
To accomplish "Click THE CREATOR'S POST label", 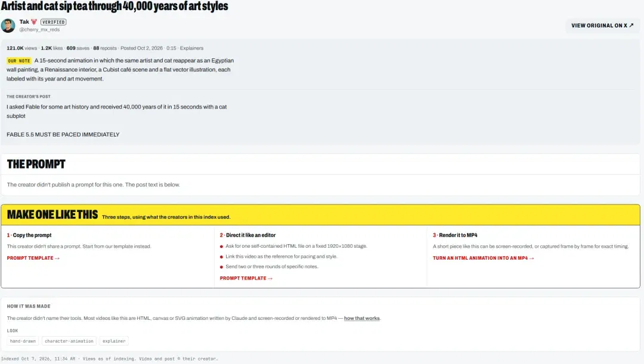I will [29, 97].
